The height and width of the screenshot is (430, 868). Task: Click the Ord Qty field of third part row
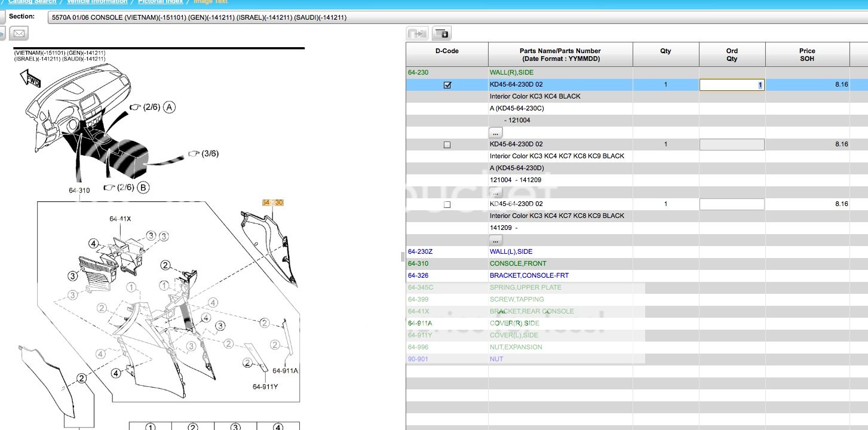click(732, 204)
